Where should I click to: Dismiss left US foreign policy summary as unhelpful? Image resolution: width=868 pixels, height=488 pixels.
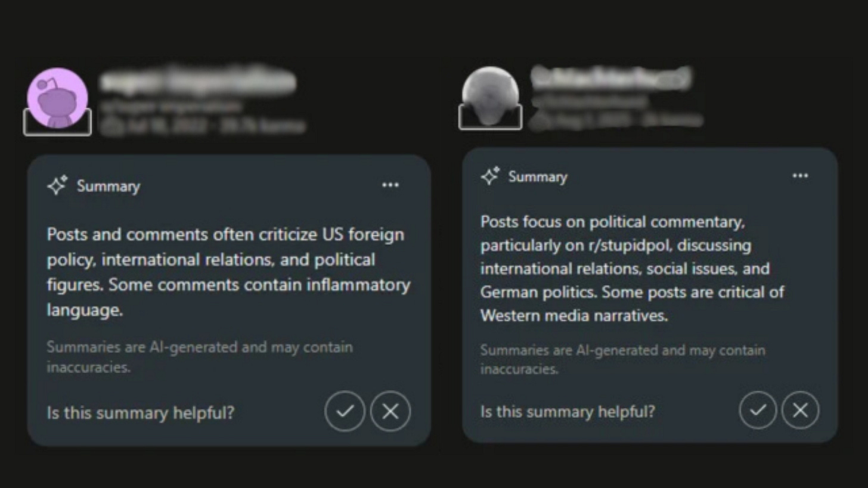tap(390, 411)
